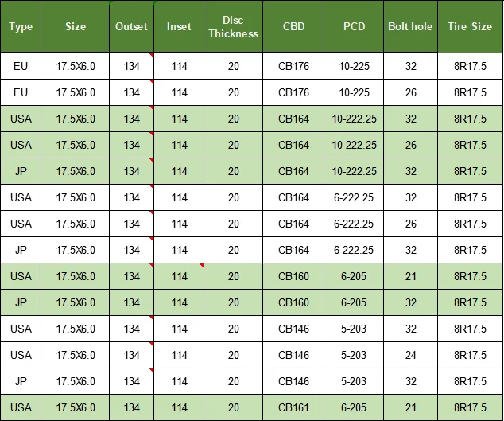Click the 5-203 cell with bolt hole 24

(x=354, y=355)
